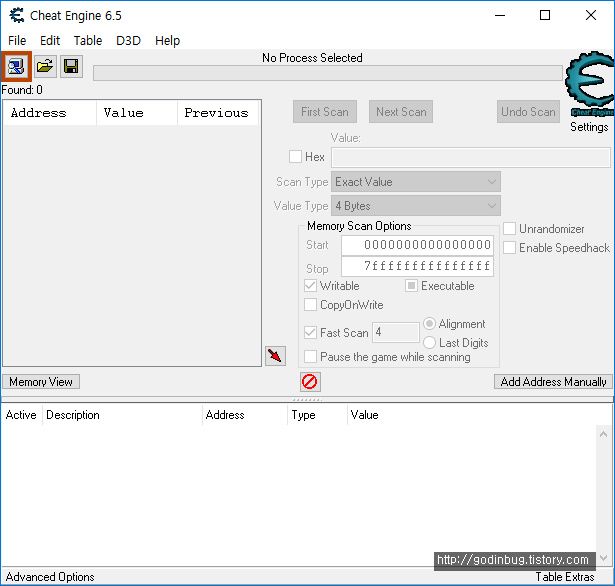Enable the Unrandomizer checkbox

[509, 229]
